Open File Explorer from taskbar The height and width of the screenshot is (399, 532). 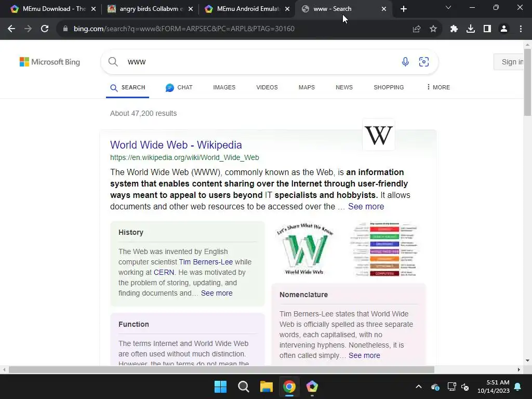click(267, 387)
